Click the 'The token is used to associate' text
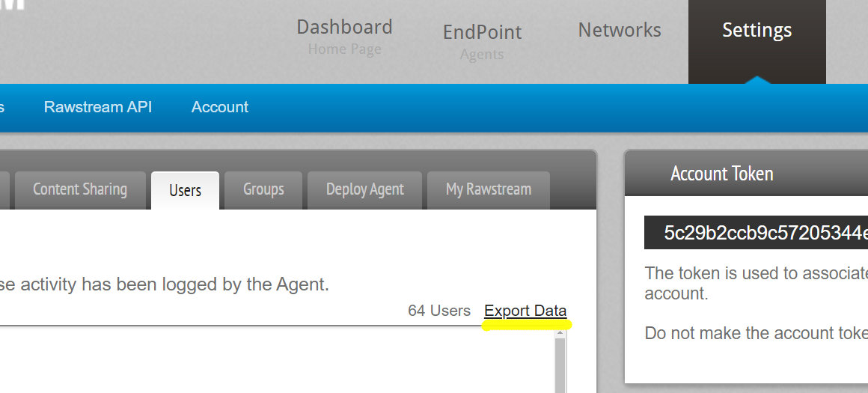The height and width of the screenshot is (393, 868). click(757, 273)
